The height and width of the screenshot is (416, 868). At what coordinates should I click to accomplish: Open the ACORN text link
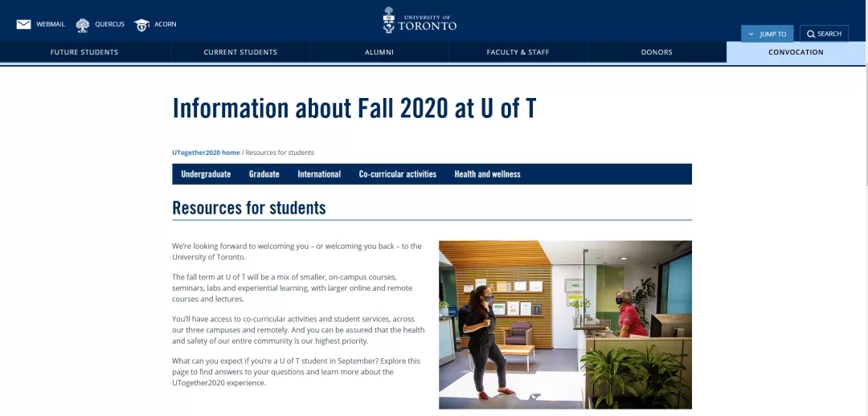click(166, 24)
